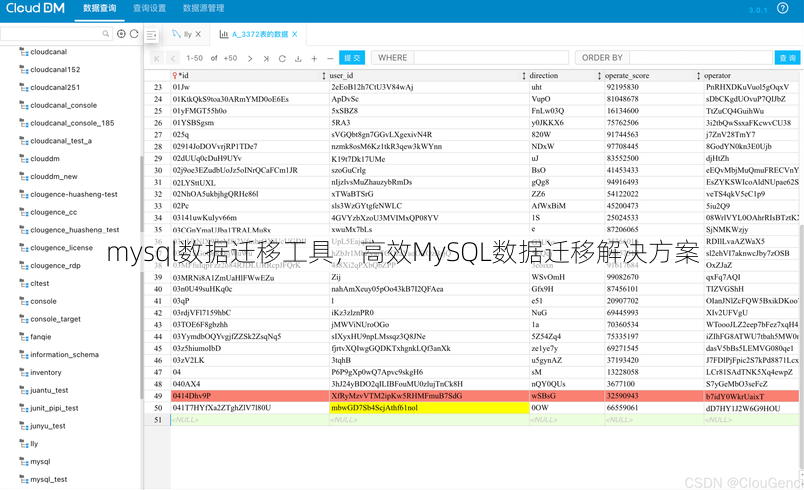Select juantu_test in the database tree
This screenshot has width=804, height=490.
click(x=49, y=390)
